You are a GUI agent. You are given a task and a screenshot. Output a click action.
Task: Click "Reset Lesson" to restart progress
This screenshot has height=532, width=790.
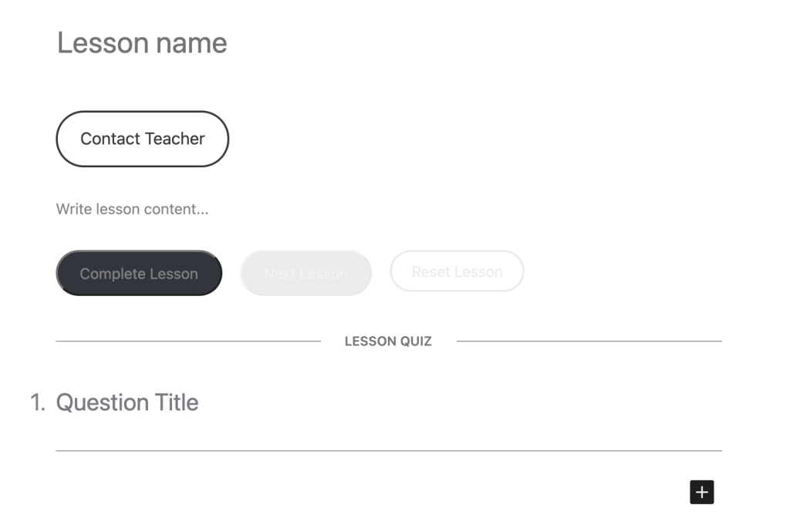(x=457, y=271)
